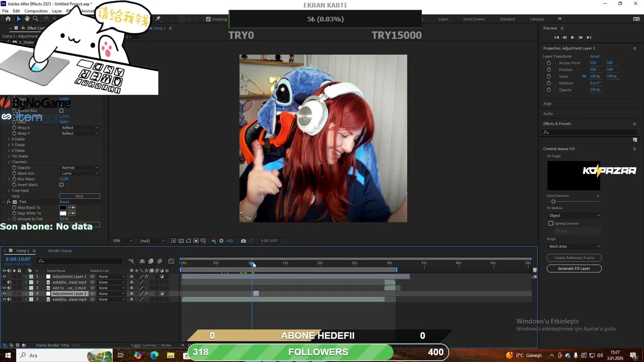644x362 pixels.
Task: Mute audio of layer 2 askdjha...dasd.mp4
Action: coord(9,282)
